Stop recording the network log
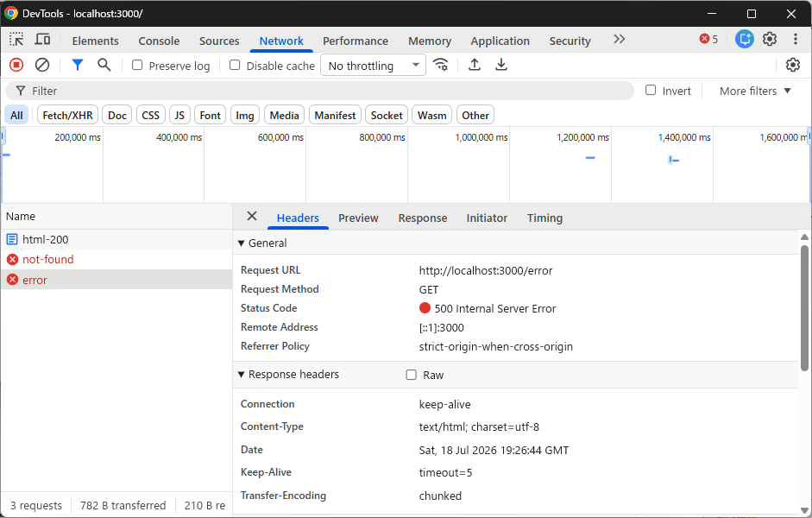The width and height of the screenshot is (812, 518). [x=16, y=65]
